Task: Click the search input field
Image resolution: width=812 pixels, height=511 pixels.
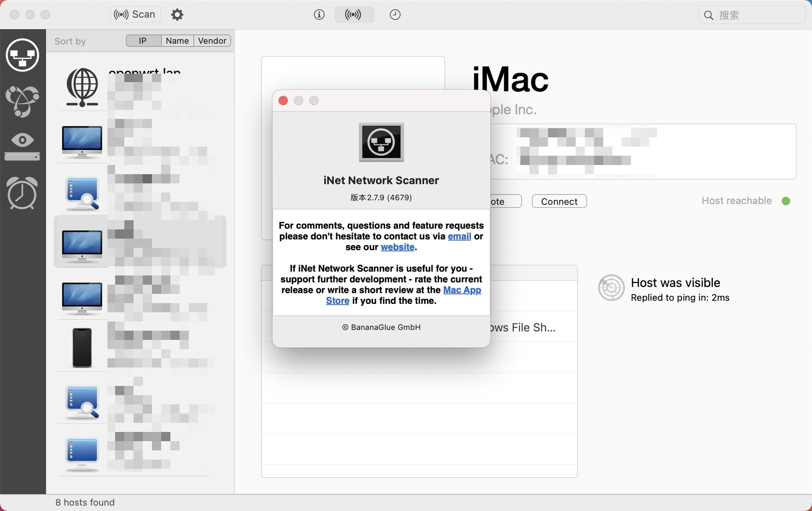Action: (x=751, y=14)
